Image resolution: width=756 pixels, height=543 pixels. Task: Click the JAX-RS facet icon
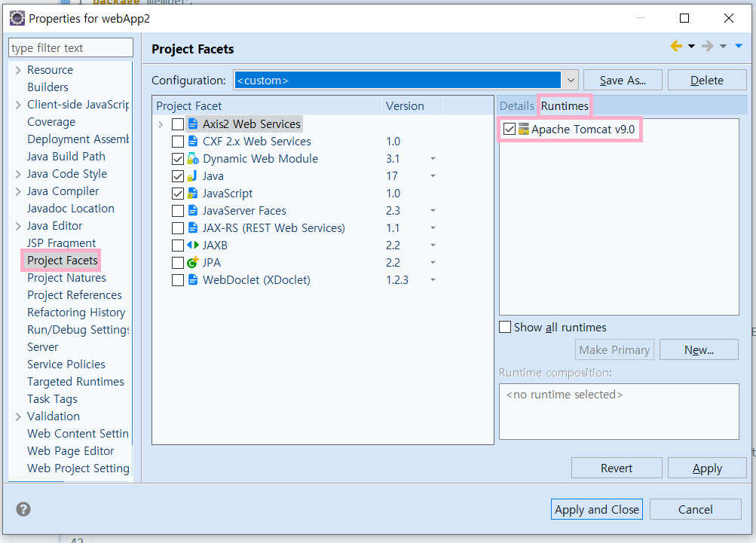click(x=193, y=228)
